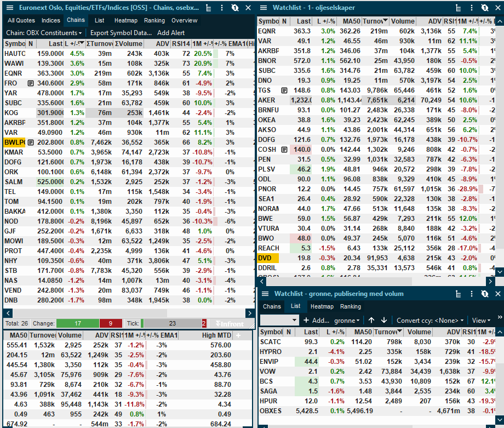Click tree-structure icon in oljeselskaper watchlist header
This screenshot has width=504, height=428.
[x=459, y=8]
